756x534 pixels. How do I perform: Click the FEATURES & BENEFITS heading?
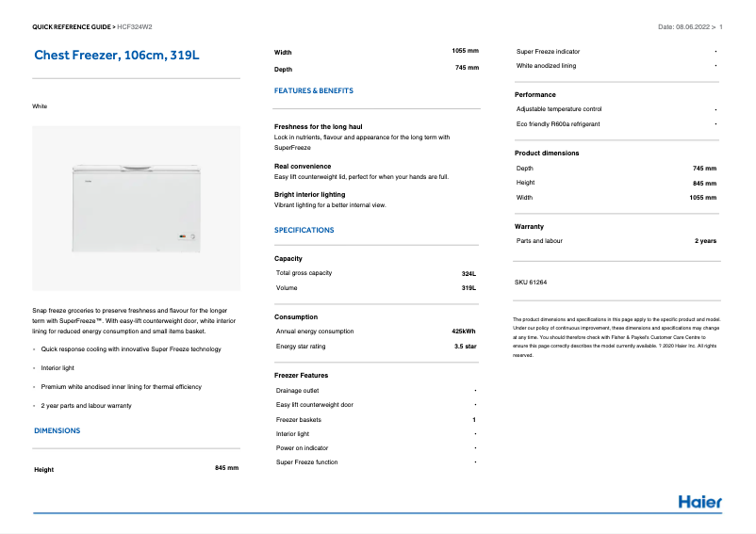coord(313,91)
